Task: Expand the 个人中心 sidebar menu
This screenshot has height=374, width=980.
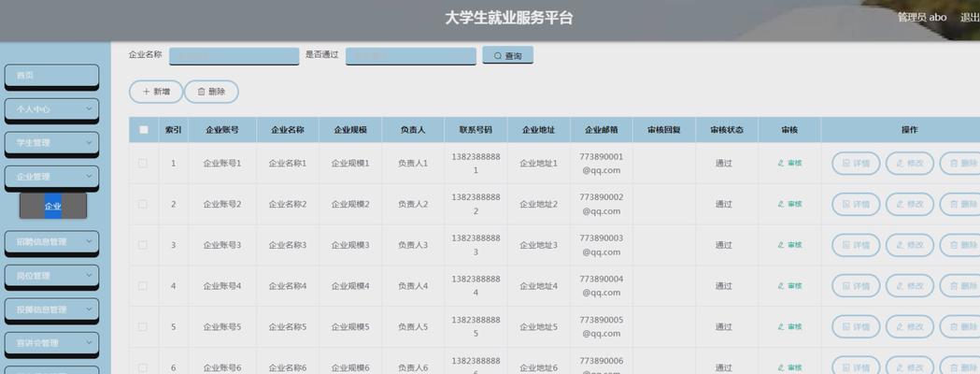Action: (51, 108)
